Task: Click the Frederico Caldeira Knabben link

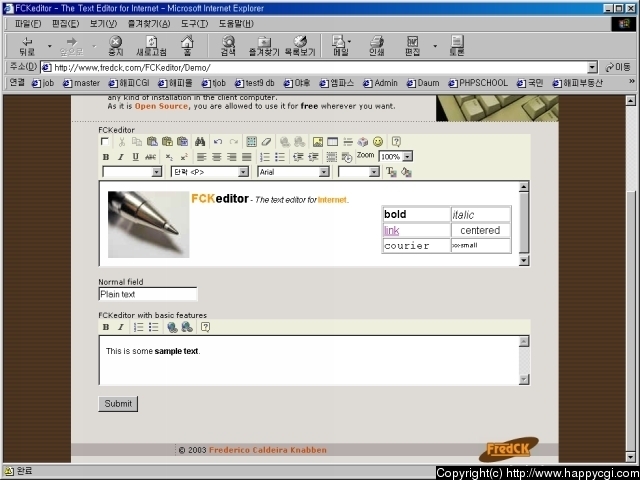Action: [x=268, y=450]
